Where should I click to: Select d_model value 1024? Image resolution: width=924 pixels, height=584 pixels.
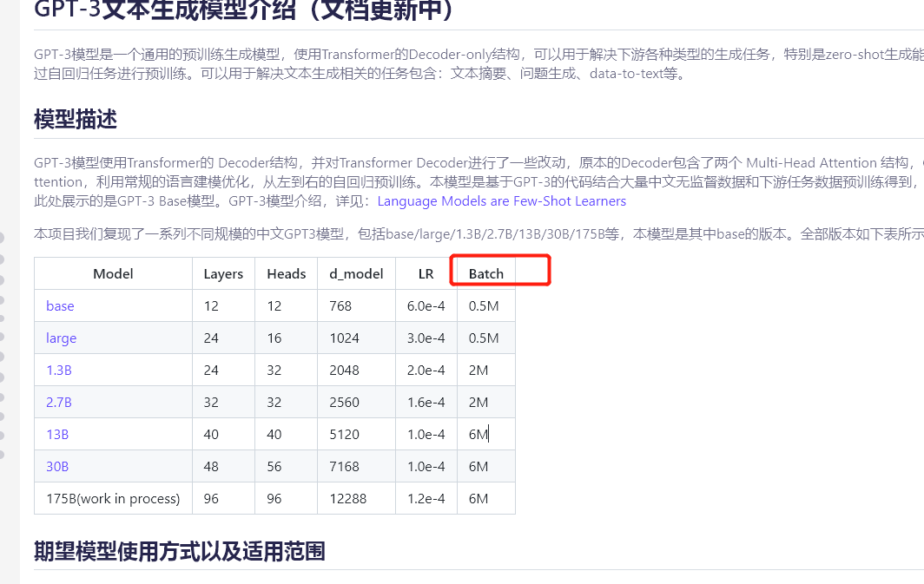click(x=344, y=338)
